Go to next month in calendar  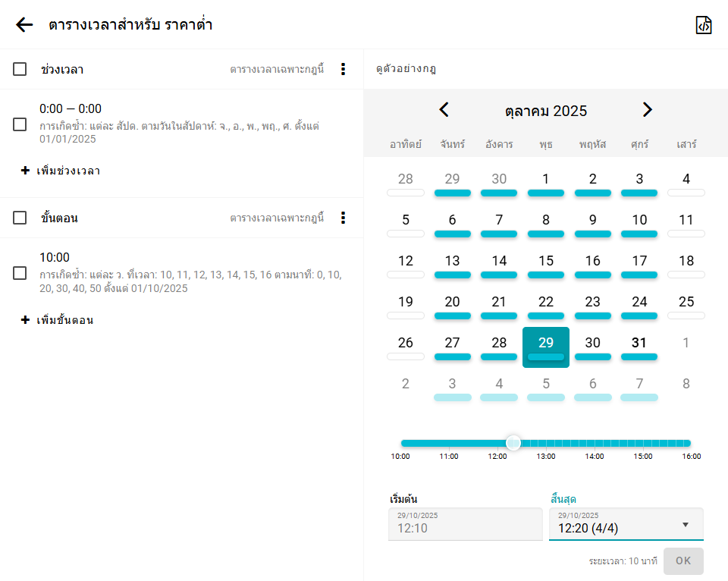647,110
